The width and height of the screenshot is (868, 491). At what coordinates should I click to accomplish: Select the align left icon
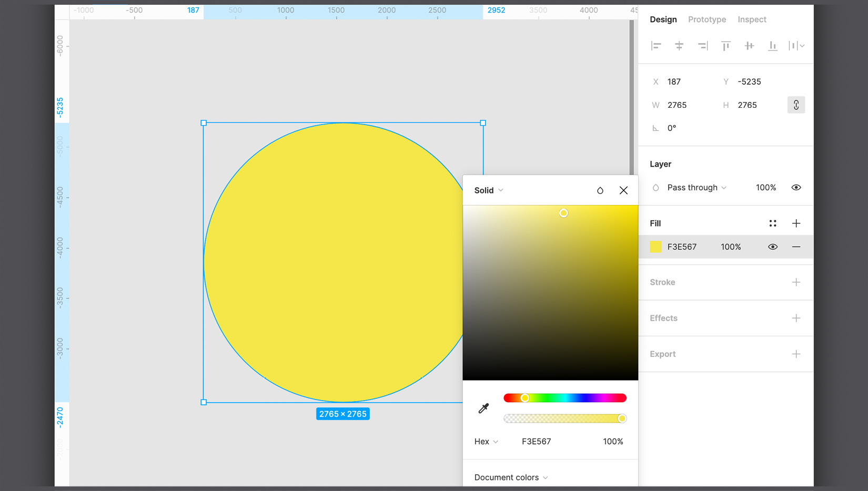[x=656, y=46]
